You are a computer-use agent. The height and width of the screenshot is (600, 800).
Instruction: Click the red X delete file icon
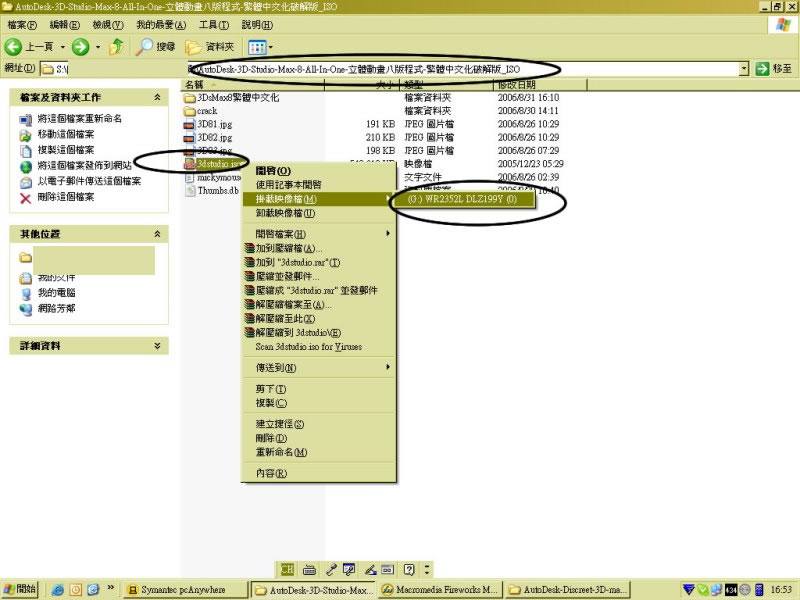tap(26, 198)
